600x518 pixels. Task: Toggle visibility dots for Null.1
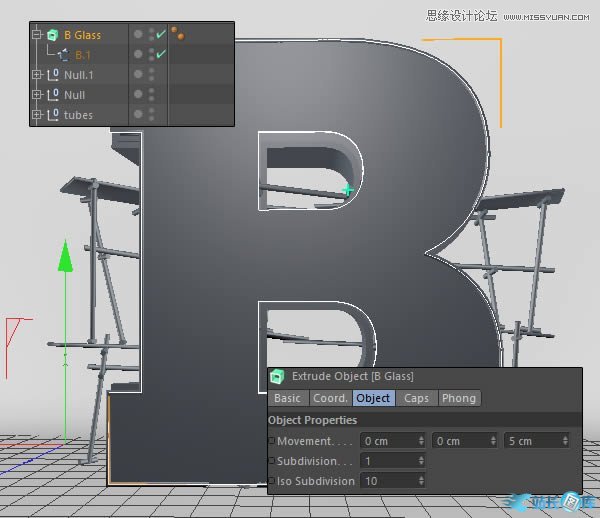pos(151,75)
